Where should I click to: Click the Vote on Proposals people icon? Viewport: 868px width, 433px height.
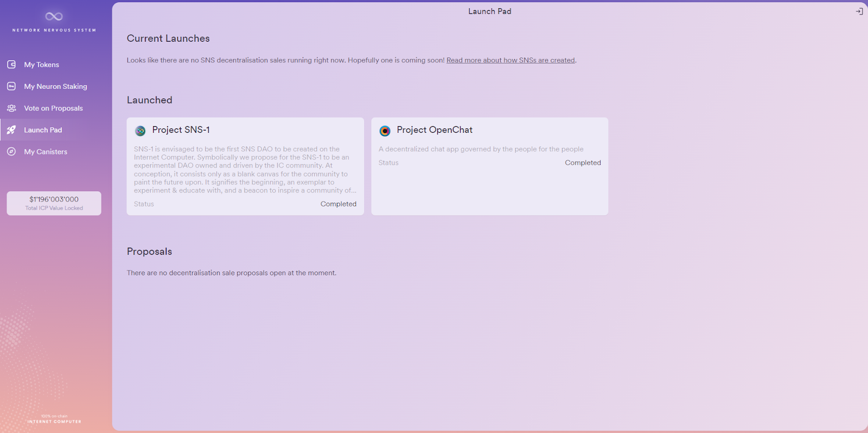click(11, 108)
